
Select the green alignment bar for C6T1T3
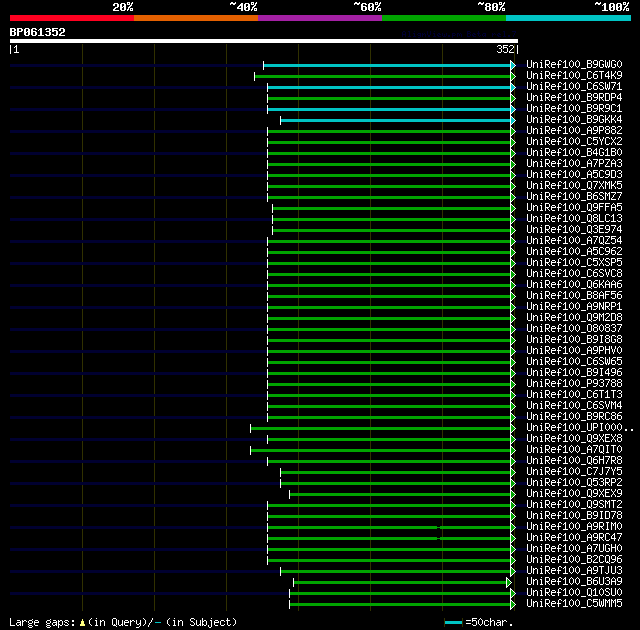click(389, 395)
